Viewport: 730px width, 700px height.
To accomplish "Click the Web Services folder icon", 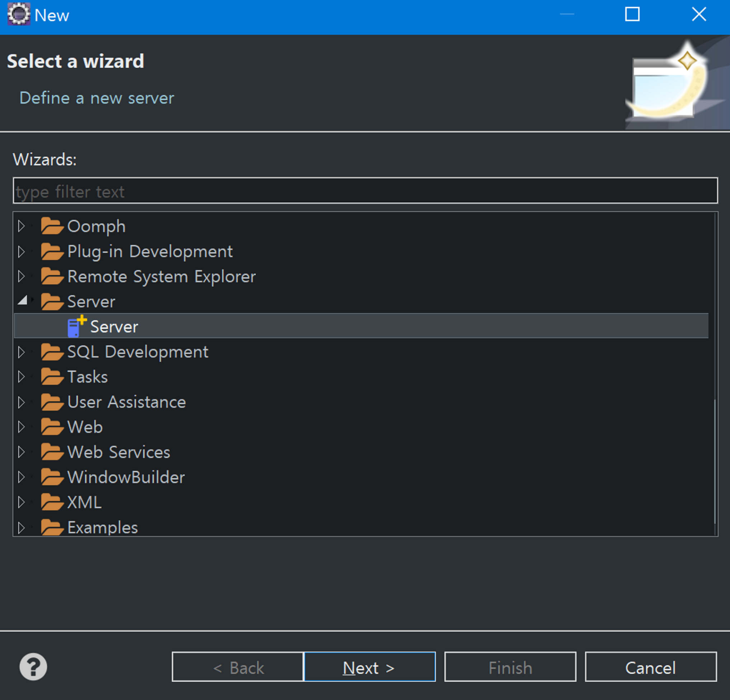I will pos(52,451).
